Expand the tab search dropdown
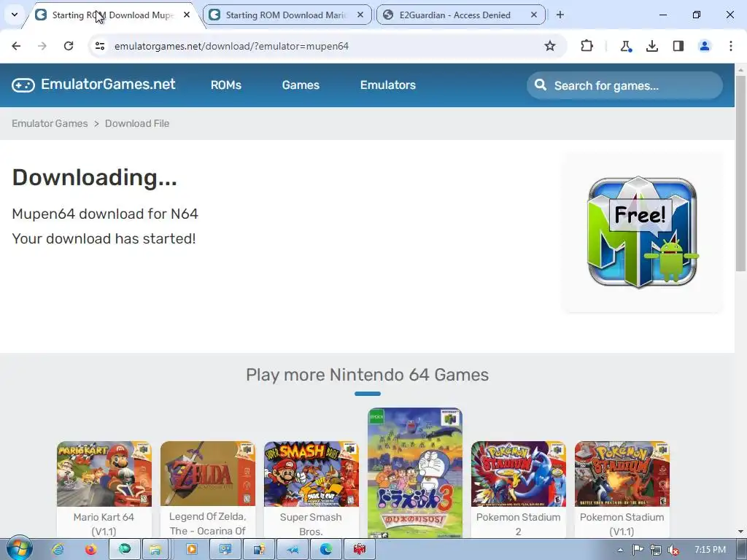This screenshot has width=747, height=560. coord(15,15)
